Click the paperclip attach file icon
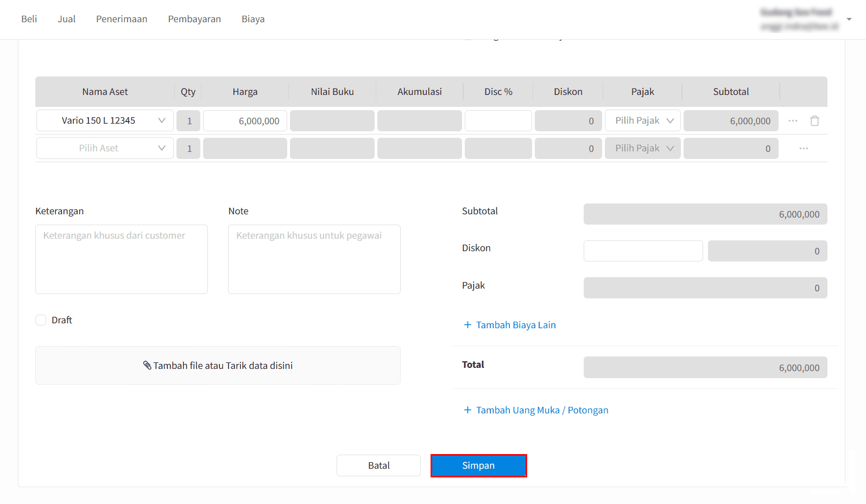The height and width of the screenshot is (504, 866). [x=147, y=365]
